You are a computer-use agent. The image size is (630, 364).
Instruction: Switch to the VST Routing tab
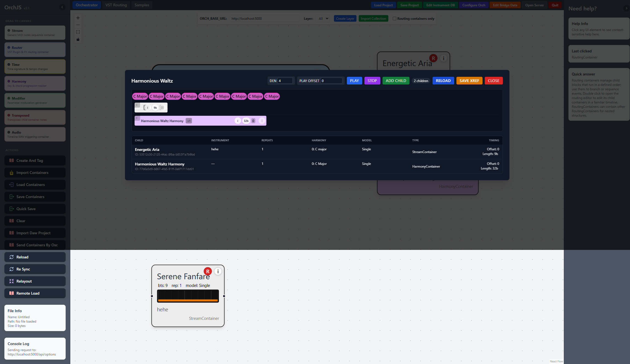click(116, 5)
